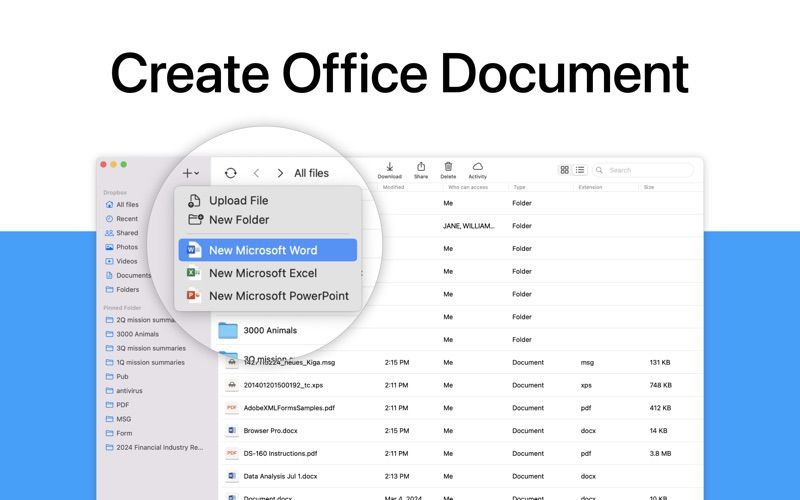Click file icon of 201401201500192_tc.xps
This screenshot has height=500, width=800.
[x=232, y=385]
